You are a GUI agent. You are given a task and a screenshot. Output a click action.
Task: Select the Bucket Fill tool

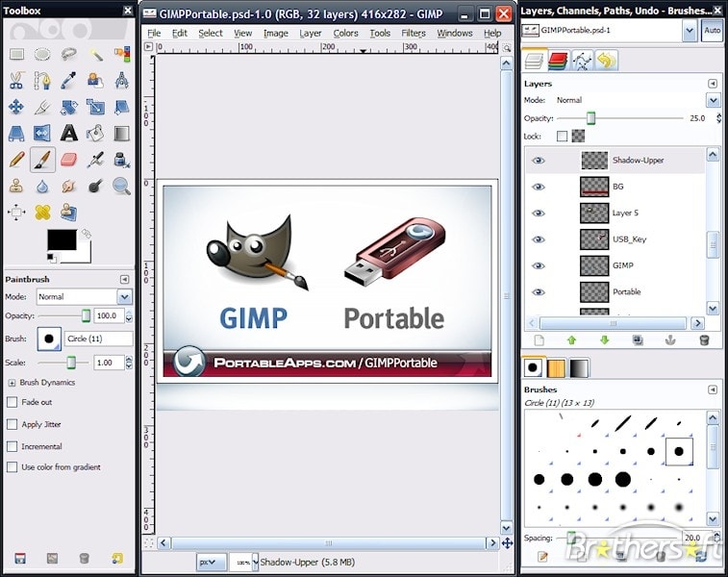[x=95, y=134]
